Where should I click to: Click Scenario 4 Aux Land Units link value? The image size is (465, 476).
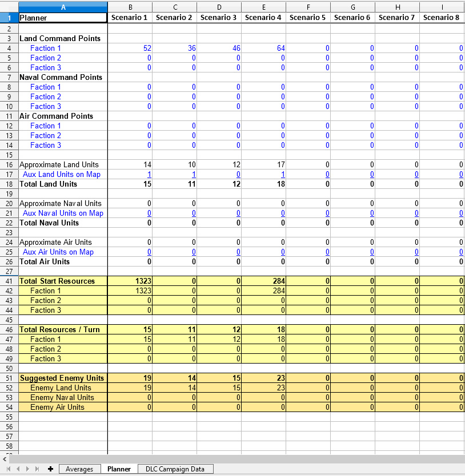[282, 175]
